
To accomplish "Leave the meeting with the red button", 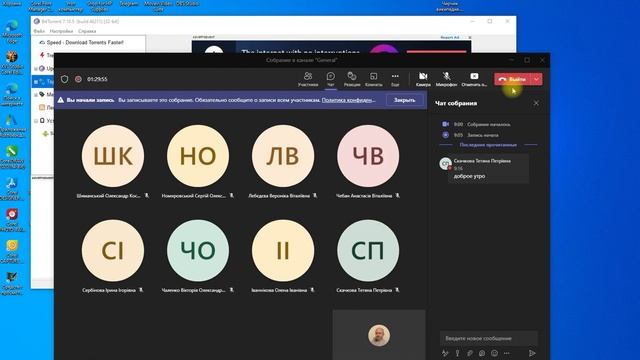I will [512, 79].
